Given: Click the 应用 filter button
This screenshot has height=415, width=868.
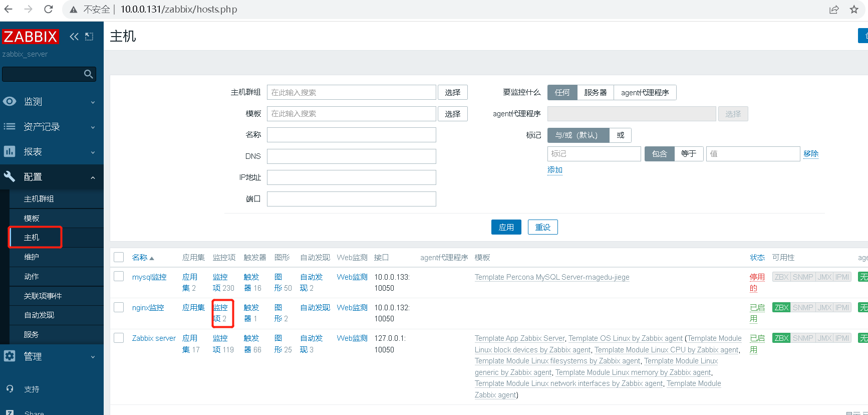Looking at the screenshot, I should click(x=506, y=227).
